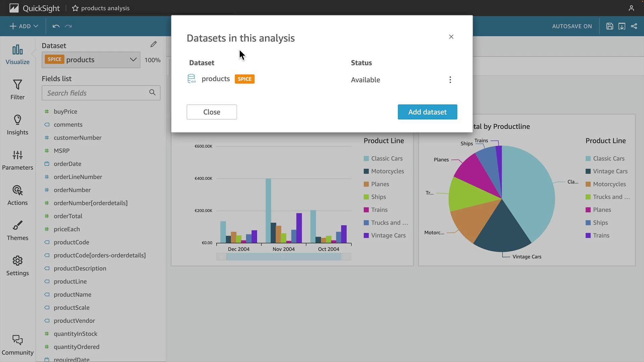
Task: Open the Community chat icon
Action: click(17, 345)
